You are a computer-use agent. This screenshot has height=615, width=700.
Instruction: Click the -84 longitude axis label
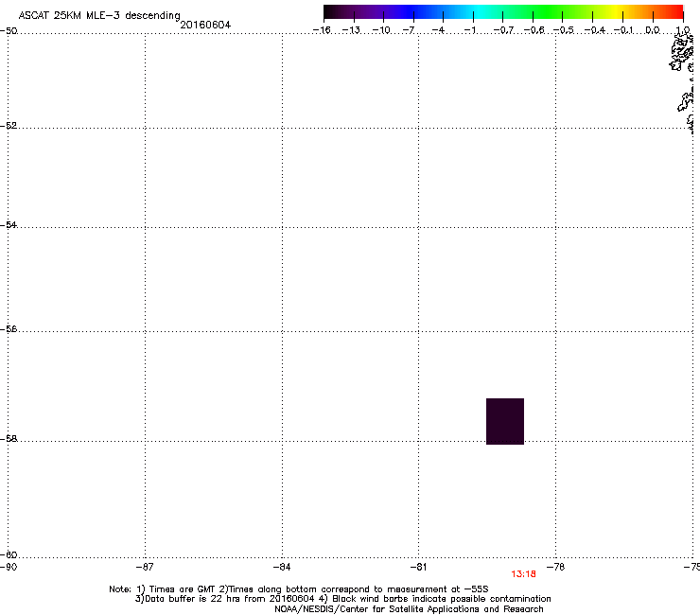tap(282, 567)
